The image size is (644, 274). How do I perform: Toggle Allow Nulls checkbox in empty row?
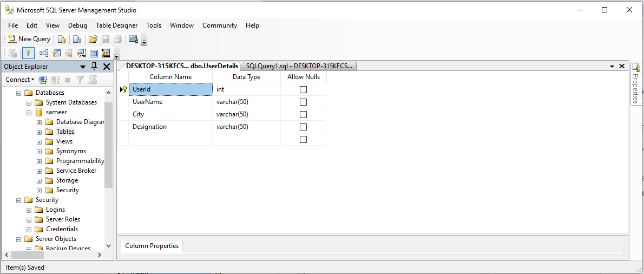point(303,139)
